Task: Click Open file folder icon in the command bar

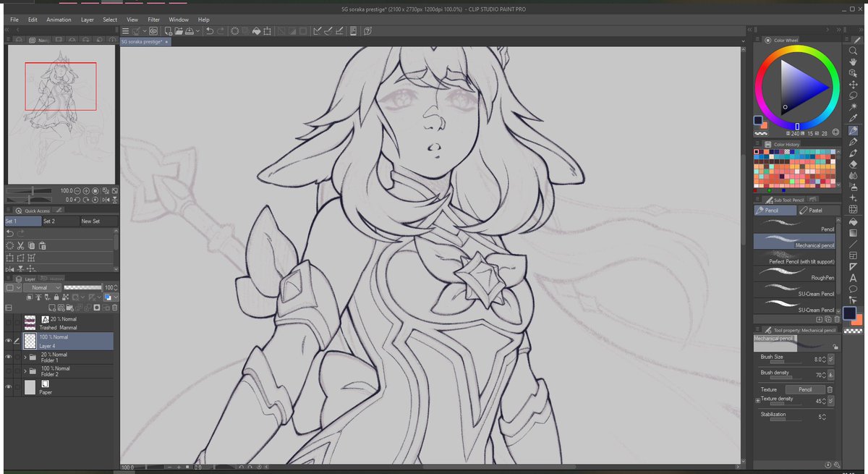Action: pyautogui.click(x=179, y=31)
